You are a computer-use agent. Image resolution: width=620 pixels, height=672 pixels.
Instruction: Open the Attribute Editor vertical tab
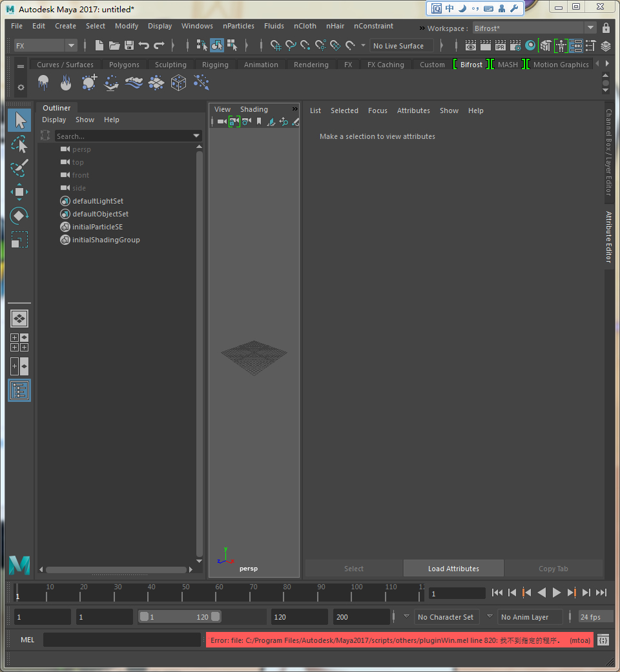click(608, 236)
